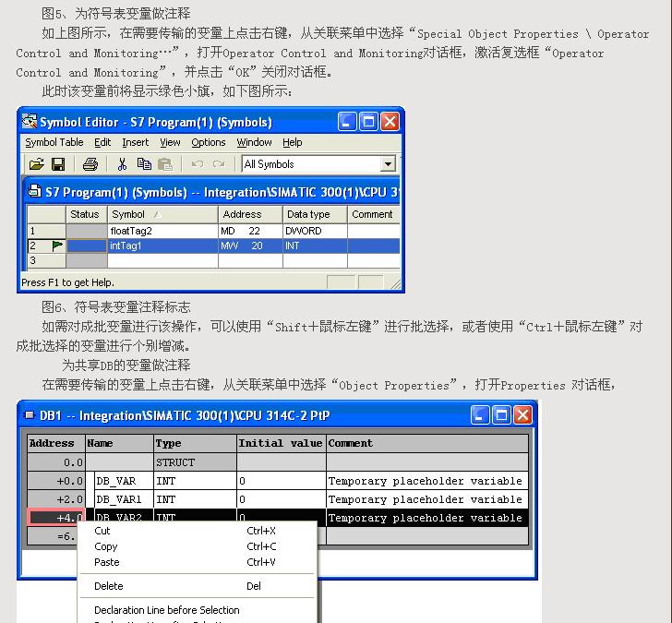Viewport: 672px width, 623px height.
Task: Click the Copy icon in Symbol Editor toolbar
Action: tap(144, 164)
